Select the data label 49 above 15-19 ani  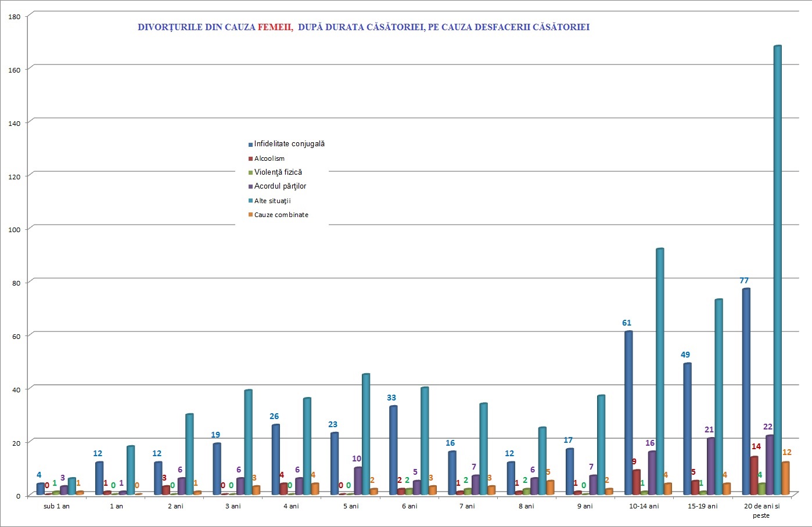[x=685, y=355]
